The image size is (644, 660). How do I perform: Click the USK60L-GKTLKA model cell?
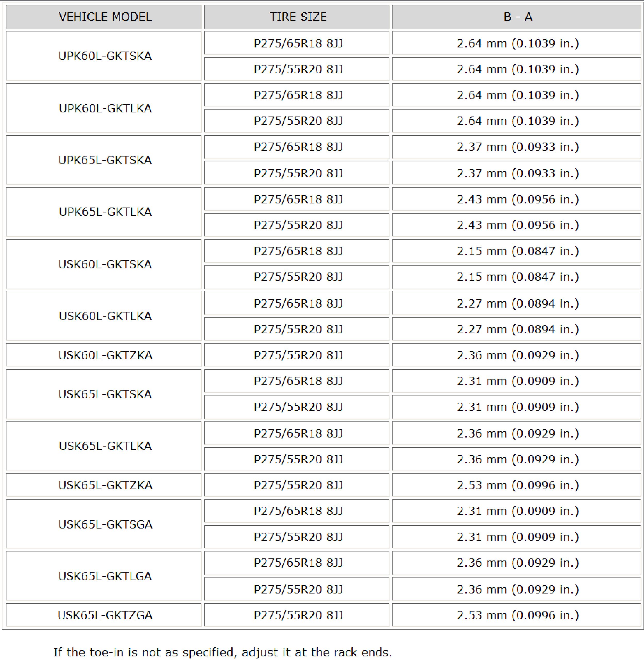[x=105, y=316]
